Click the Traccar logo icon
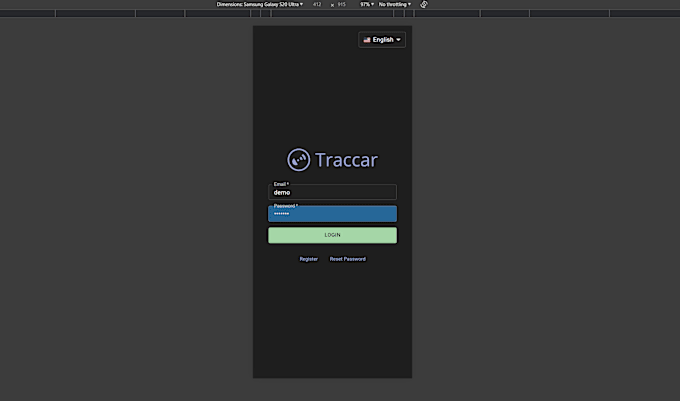 coord(298,160)
